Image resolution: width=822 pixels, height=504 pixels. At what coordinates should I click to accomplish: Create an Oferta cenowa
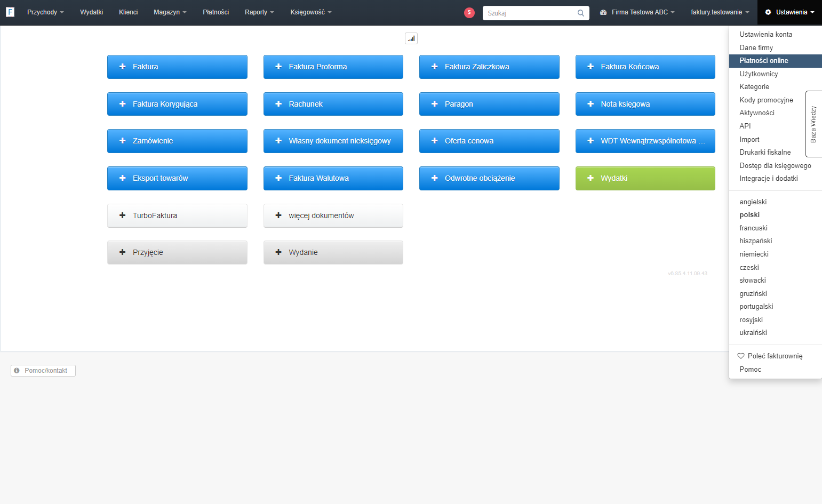point(489,141)
